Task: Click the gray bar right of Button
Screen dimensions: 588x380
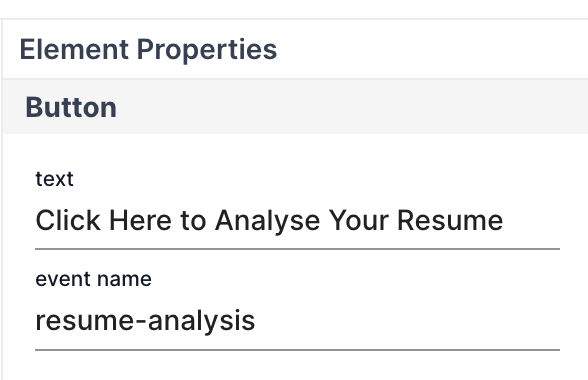Action: [x=352, y=107]
